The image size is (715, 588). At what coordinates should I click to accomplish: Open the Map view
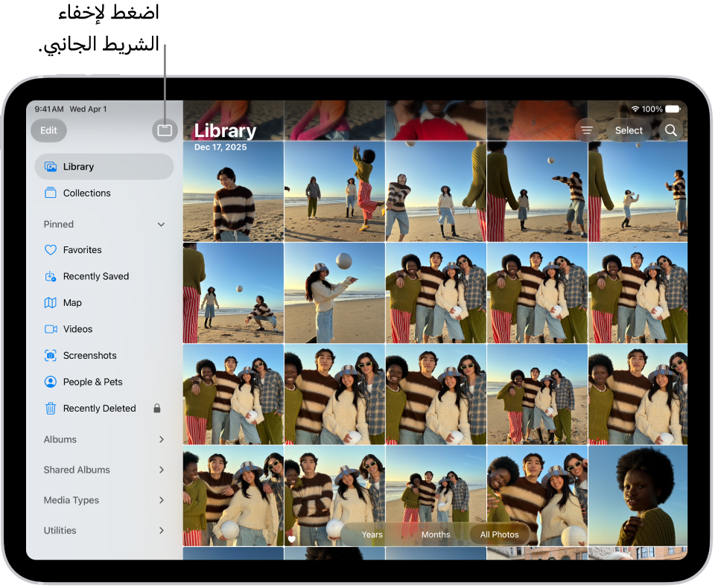tap(104, 303)
